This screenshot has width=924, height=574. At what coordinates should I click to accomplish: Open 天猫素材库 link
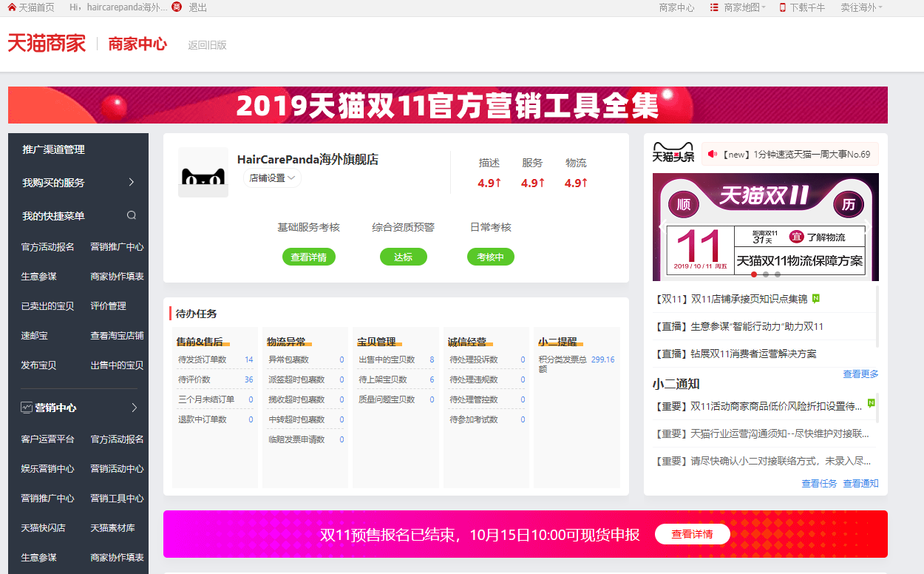[x=113, y=527]
